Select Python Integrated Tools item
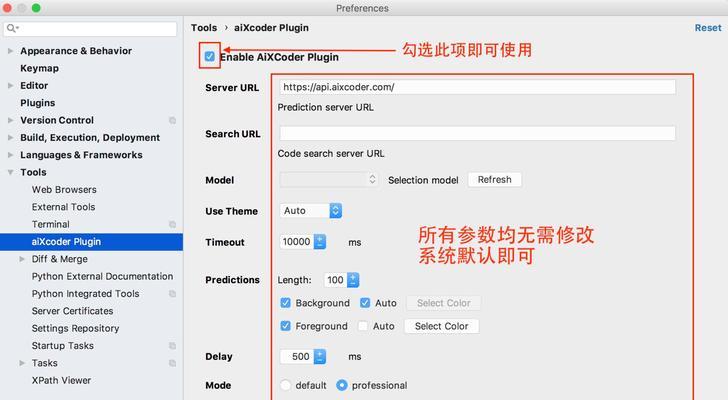Image resolution: width=728 pixels, height=400 pixels. click(x=85, y=294)
